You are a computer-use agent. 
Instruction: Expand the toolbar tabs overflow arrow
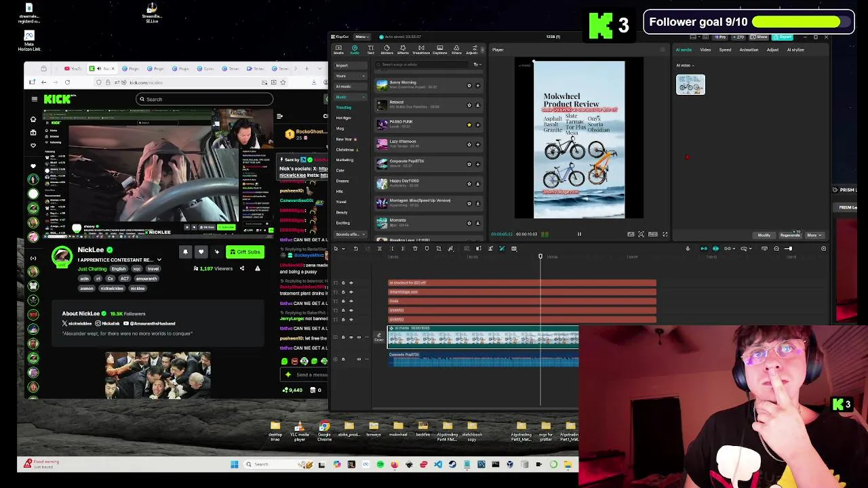pos(483,49)
